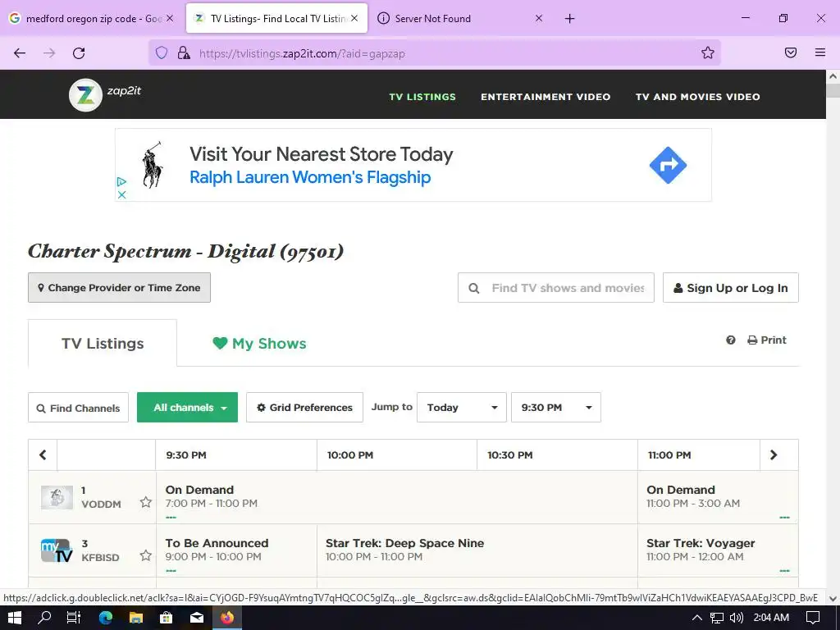Open File Explorer from the taskbar
This screenshot has width=840, height=630.
click(x=136, y=618)
